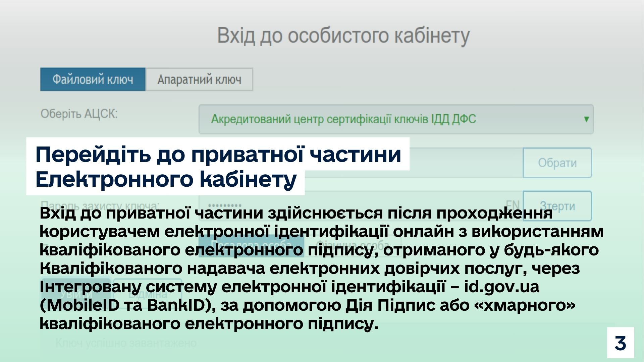The width and height of the screenshot is (644, 362).
Task: Click 'Ключ успішно завантажено' status message
Action: point(126,343)
